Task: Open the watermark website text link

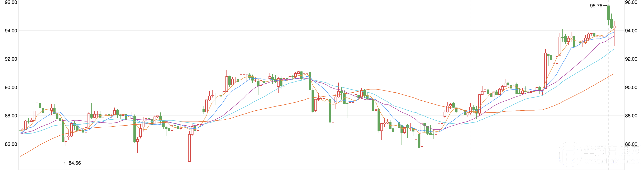Action: tap(612, 161)
